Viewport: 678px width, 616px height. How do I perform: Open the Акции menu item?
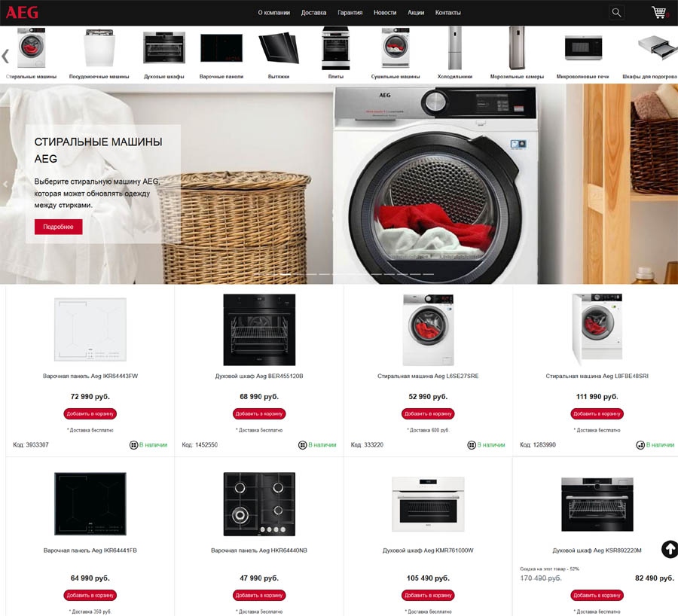(x=416, y=13)
